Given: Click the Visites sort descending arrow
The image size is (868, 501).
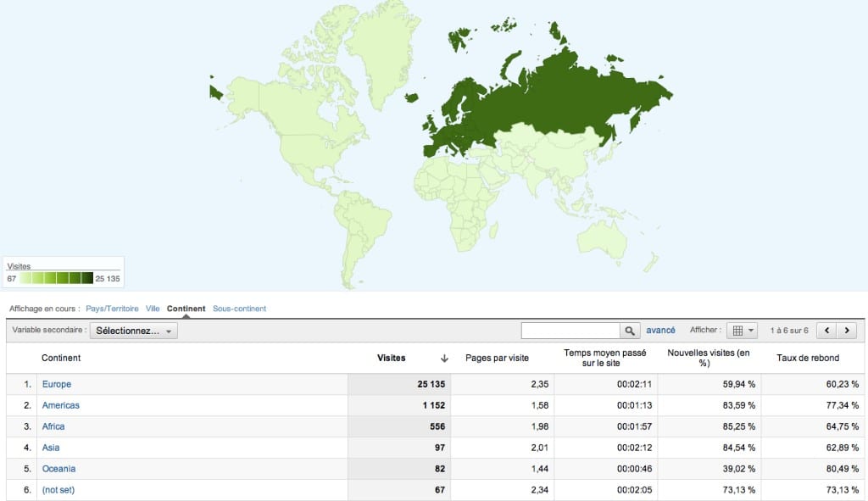Looking at the screenshot, I should coord(444,359).
